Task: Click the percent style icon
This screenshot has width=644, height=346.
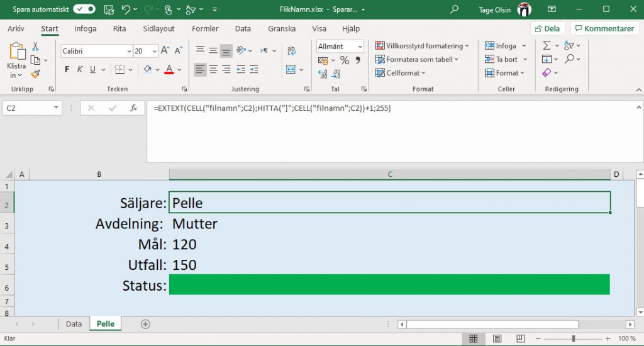Action: coord(344,60)
